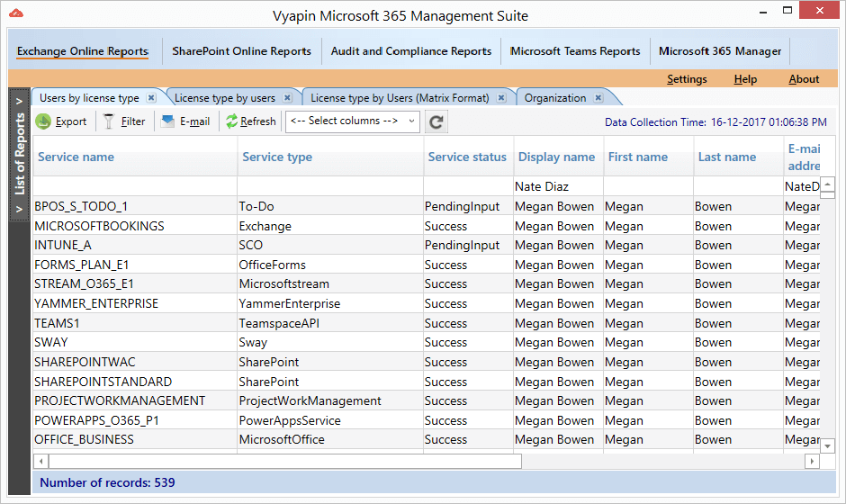Image resolution: width=846 pixels, height=504 pixels.
Task: Close the License type by Users (Matrix Format) tab
Action: coord(501,98)
